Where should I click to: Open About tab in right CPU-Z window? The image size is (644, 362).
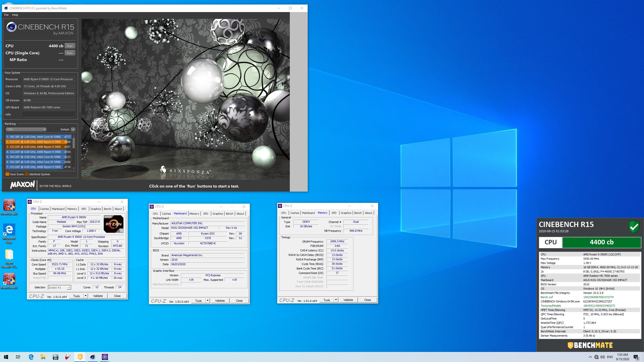(368, 213)
